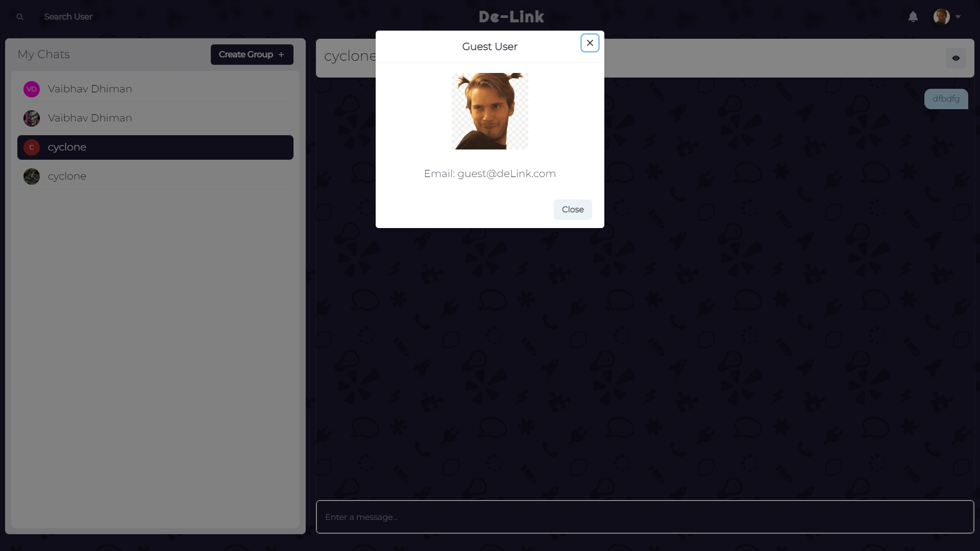Click the pink VD avatar icon

pyautogui.click(x=32, y=89)
